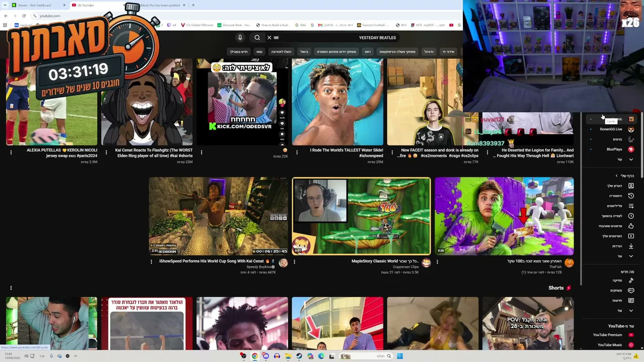Open חדשות (News) in explore section
This screenshot has width=644, height=362.
[611, 301]
